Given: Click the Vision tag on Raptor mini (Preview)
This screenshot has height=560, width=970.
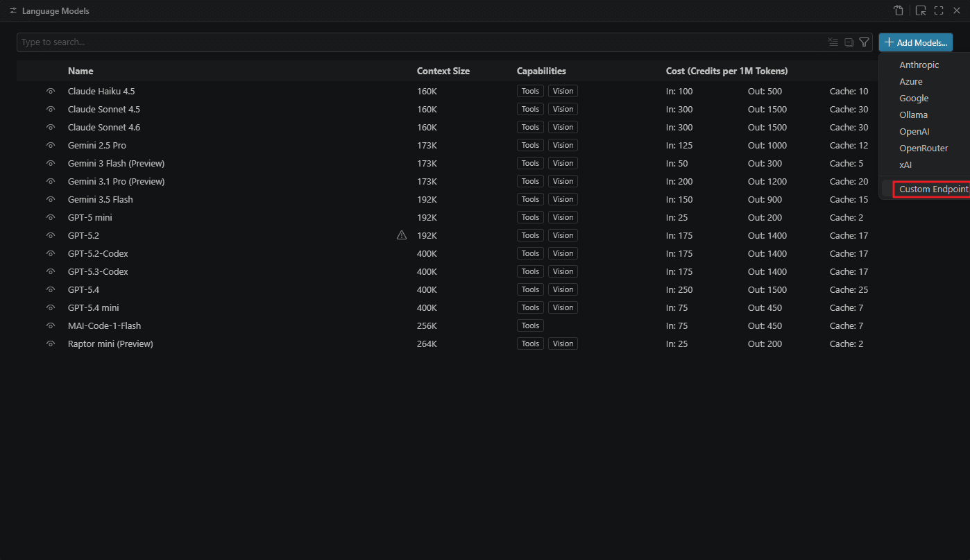Looking at the screenshot, I should pyautogui.click(x=563, y=343).
